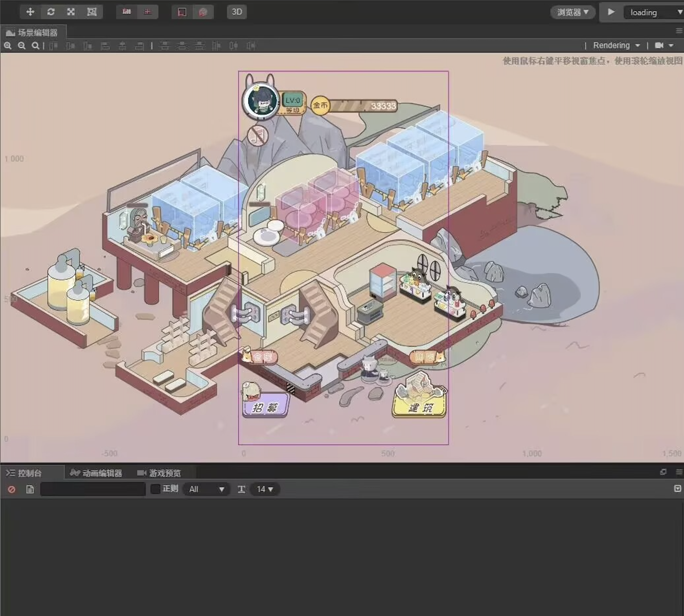
Task: Zoom out the scene view
Action: [x=22, y=46]
